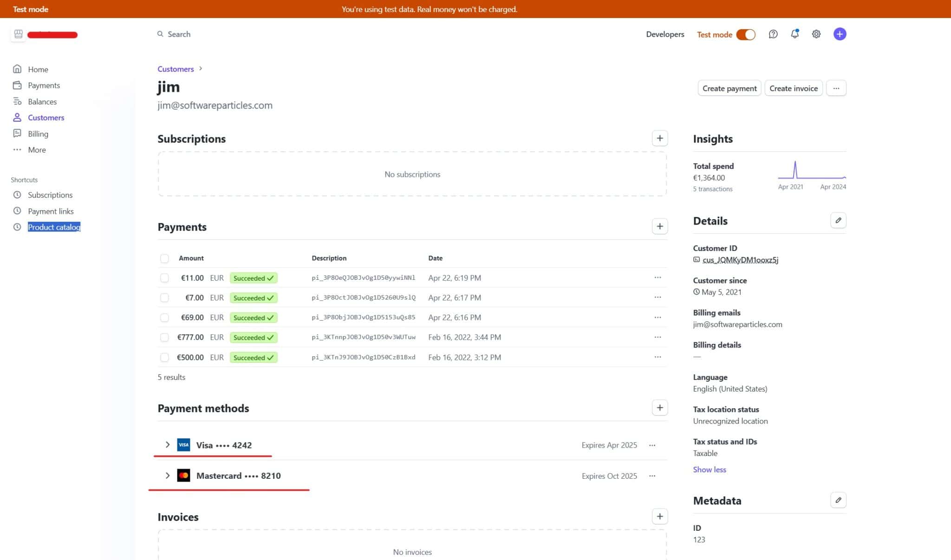Open the notifications bell
This screenshot has width=951, height=560.
[794, 34]
